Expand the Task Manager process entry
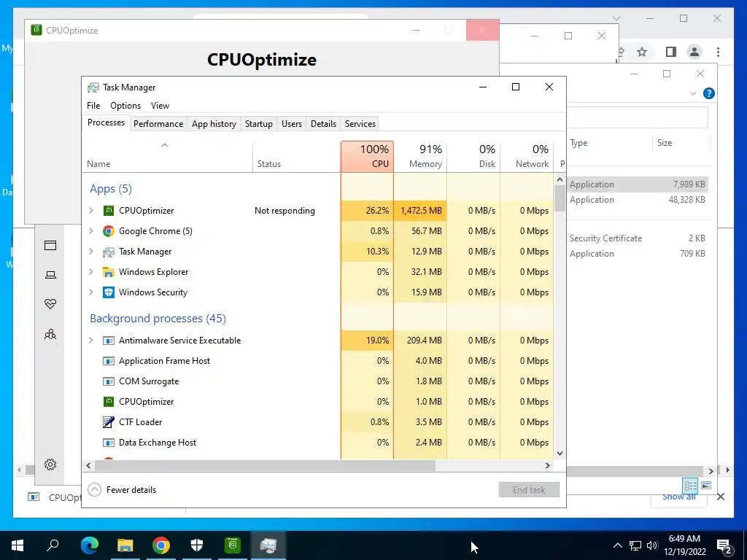The image size is (747, 560). click(91, 252)
